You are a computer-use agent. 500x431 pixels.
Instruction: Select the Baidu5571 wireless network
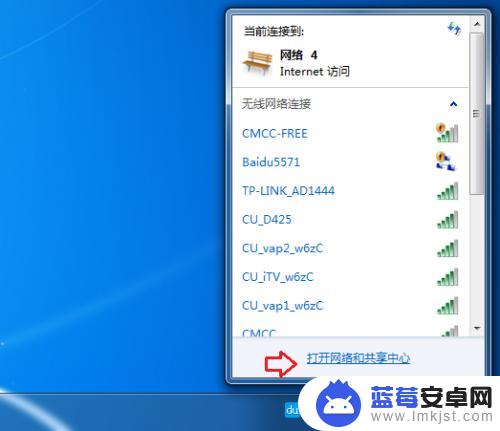click(x=350, y=162)
